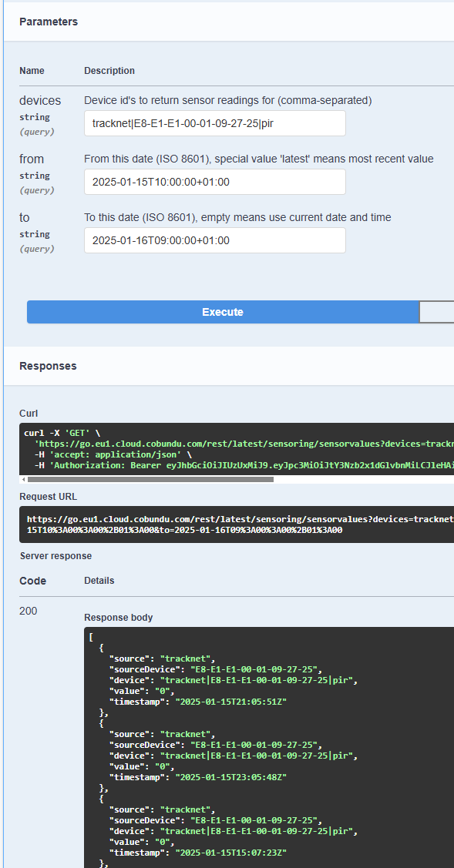
Task: Click the white button right of Execute
Action: point(437,312)
